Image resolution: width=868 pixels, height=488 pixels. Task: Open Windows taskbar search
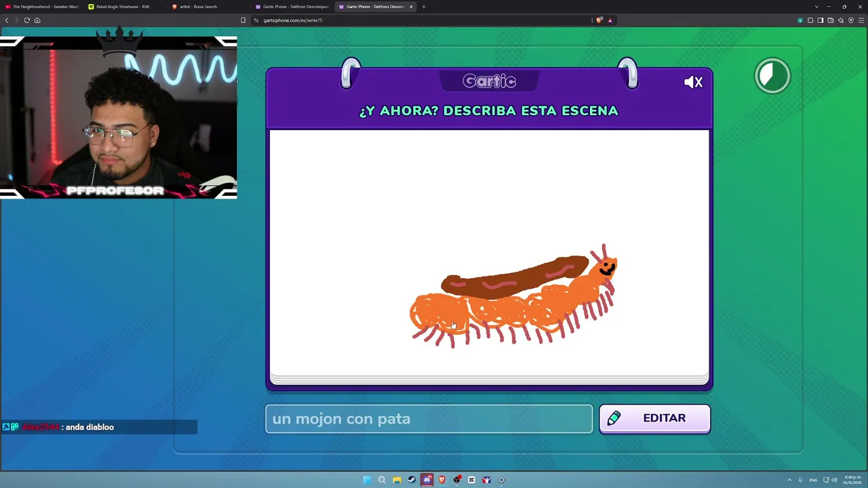pos(382,480)
